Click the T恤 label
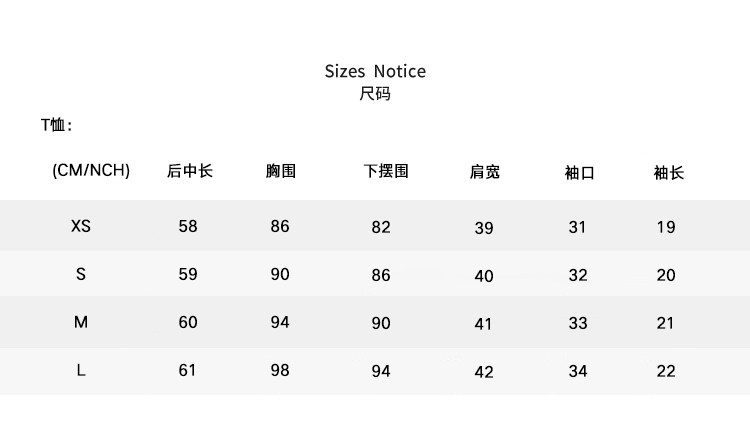The height and width of the screenshot is (439, 750). [x=56, y=126]
